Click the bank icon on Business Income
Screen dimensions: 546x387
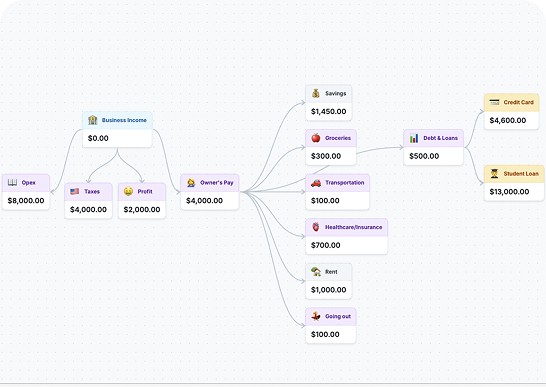93,120
